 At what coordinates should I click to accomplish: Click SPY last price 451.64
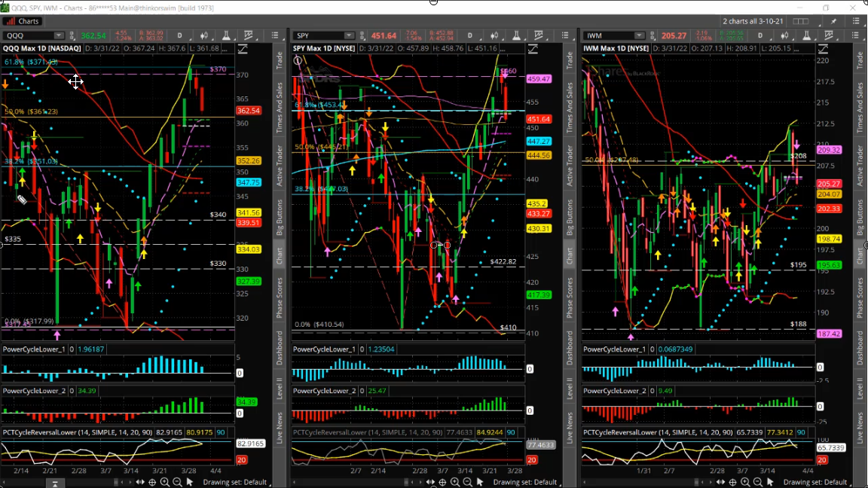[x=384, y=35]
